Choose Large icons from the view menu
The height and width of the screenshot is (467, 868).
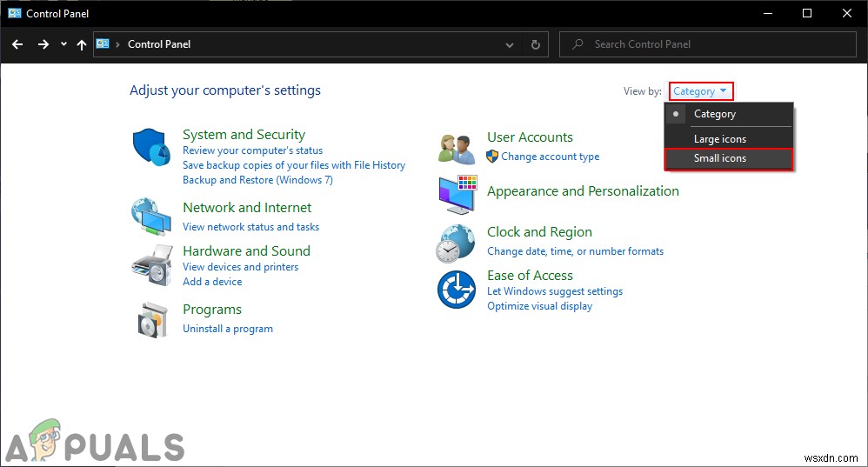pos(720,139)
